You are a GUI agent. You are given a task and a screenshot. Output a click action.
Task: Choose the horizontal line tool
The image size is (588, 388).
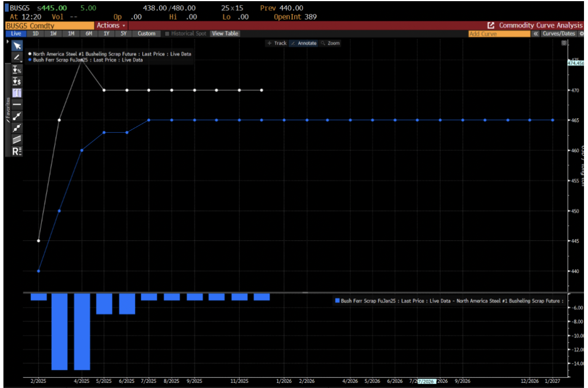pyautogui.click(x=17, y=104)
